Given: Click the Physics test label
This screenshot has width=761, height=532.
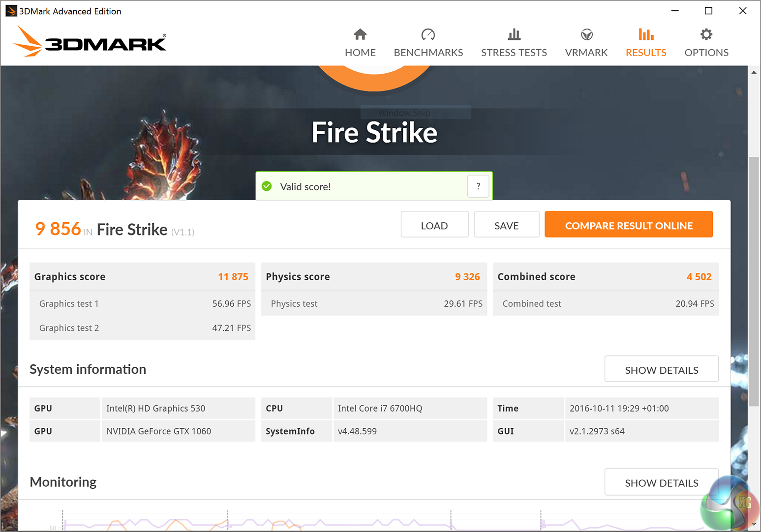Looking at the screenshot, I should 294,304.
